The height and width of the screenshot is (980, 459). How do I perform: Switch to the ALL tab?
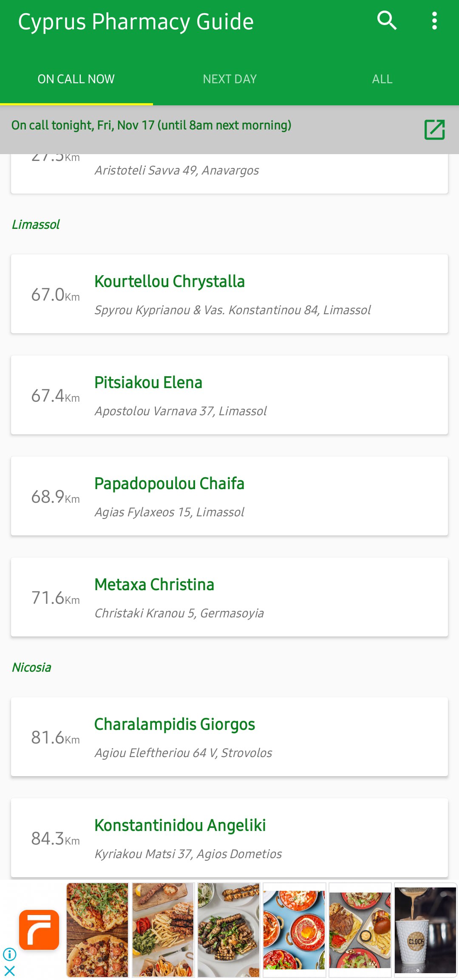coord(382,79)
